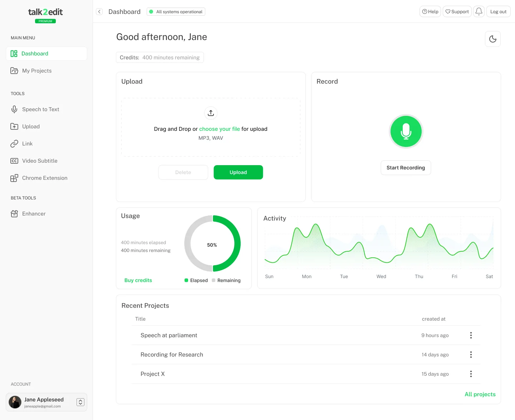
Task: Collapse sidebar using back chevron button
Action: coord(99,12)
